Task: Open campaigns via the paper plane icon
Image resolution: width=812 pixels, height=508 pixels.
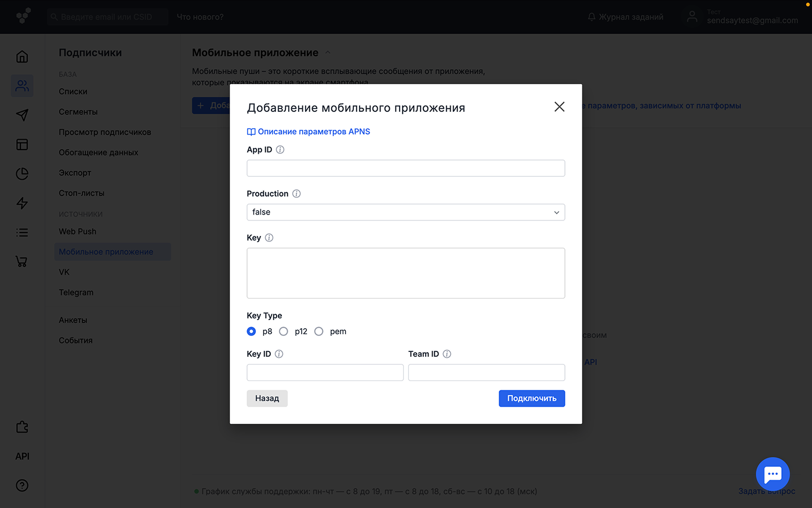Action: coord(21,115)
